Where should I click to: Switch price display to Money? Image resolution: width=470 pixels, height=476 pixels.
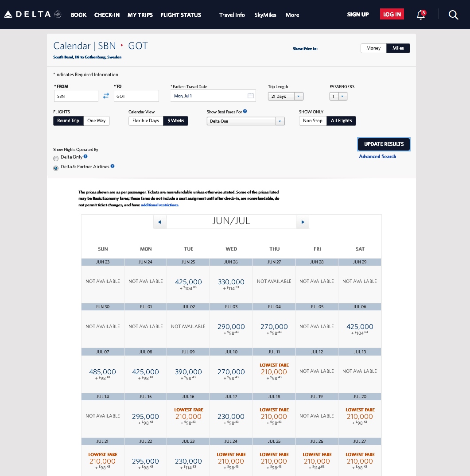click(373, 48)
